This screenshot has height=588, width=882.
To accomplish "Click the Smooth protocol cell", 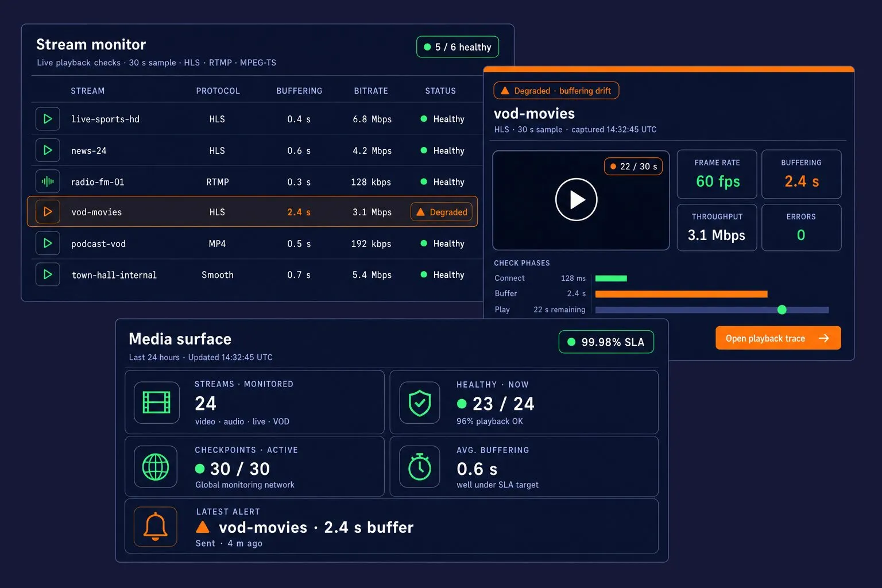I will point(218,275).
